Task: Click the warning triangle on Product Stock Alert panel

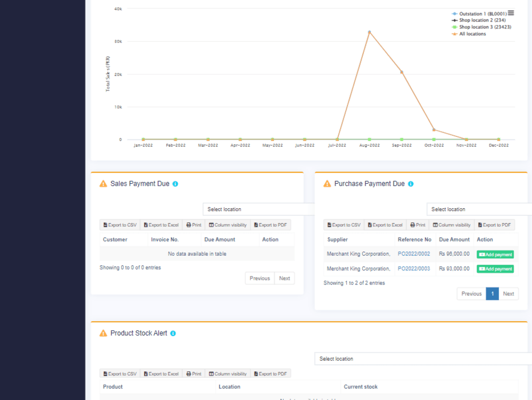Action: pyautogui.click(x=103, y=332)
